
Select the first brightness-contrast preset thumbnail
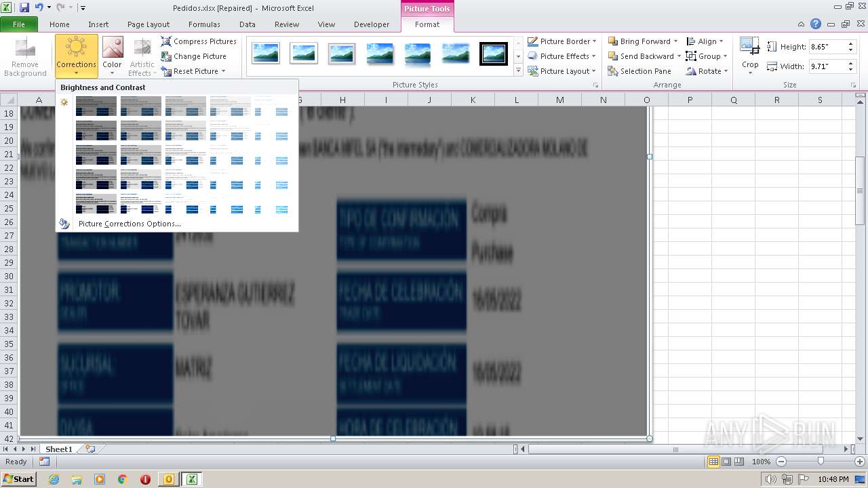click(96, 106)
